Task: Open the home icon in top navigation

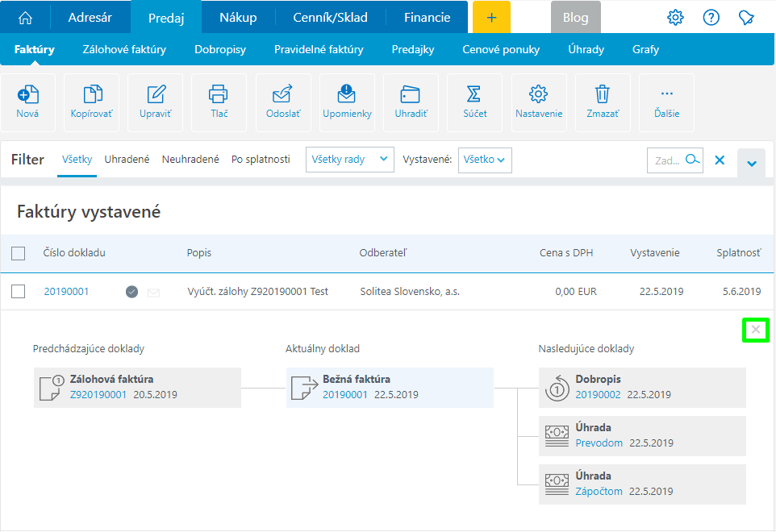Action: 26,17
